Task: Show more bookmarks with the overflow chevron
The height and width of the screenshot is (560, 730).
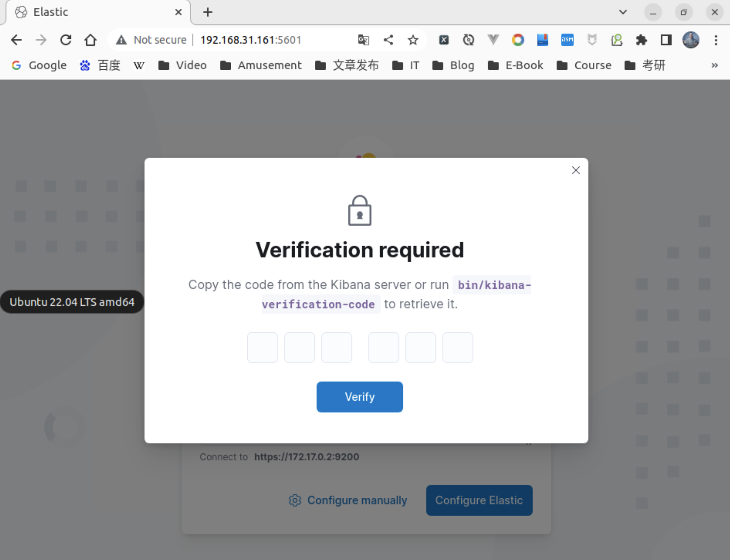Action: [x=714, y=66]
